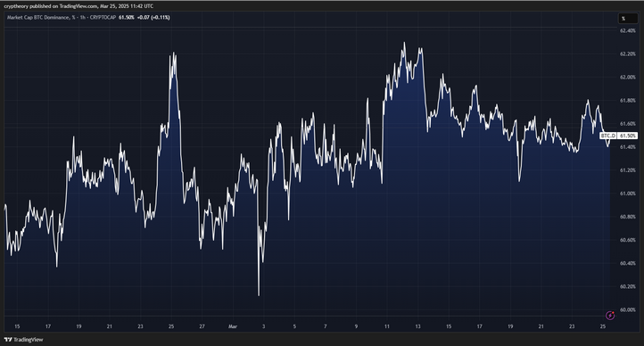Click the BTC.D symbol tag on price axis
The height and width of the screenshot is (346, 644).
[608, 136]
